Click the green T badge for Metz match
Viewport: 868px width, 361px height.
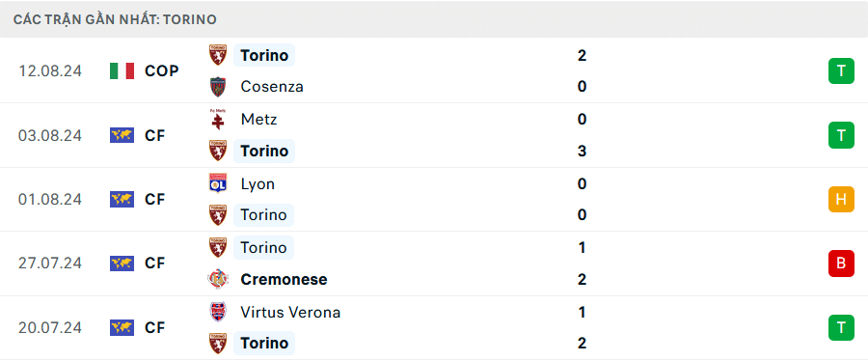(841, 135)
